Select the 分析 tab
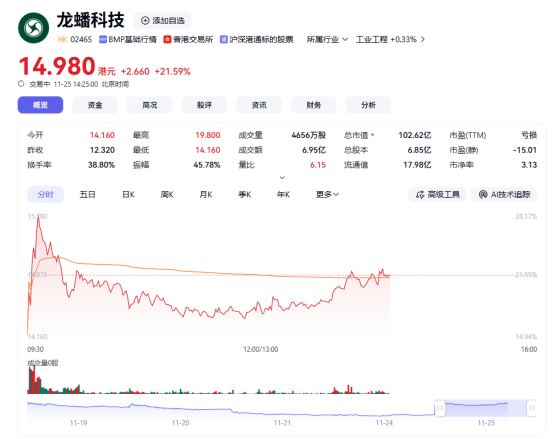Image resolution: width=554 pixels, height=439 pixels. coord(368,105)
